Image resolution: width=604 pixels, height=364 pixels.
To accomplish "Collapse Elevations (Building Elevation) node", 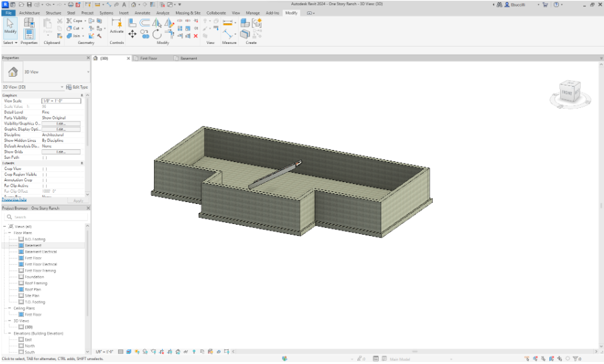I will tap(9, 333).
